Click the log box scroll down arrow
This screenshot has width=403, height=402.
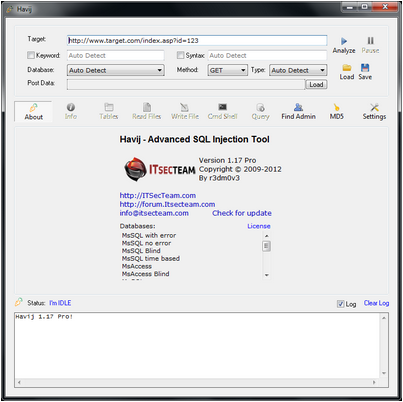point(384,373)
